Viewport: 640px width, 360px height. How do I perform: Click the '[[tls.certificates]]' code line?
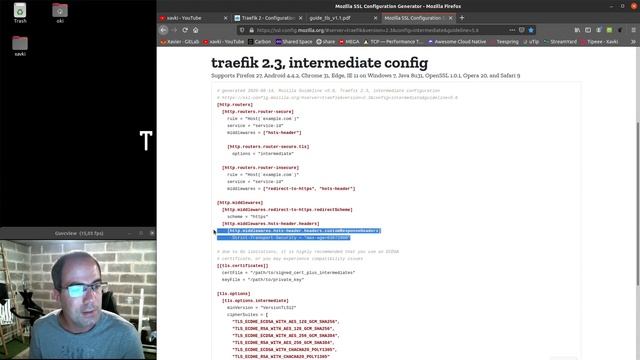pyautogui.click(x=242, y=266)
